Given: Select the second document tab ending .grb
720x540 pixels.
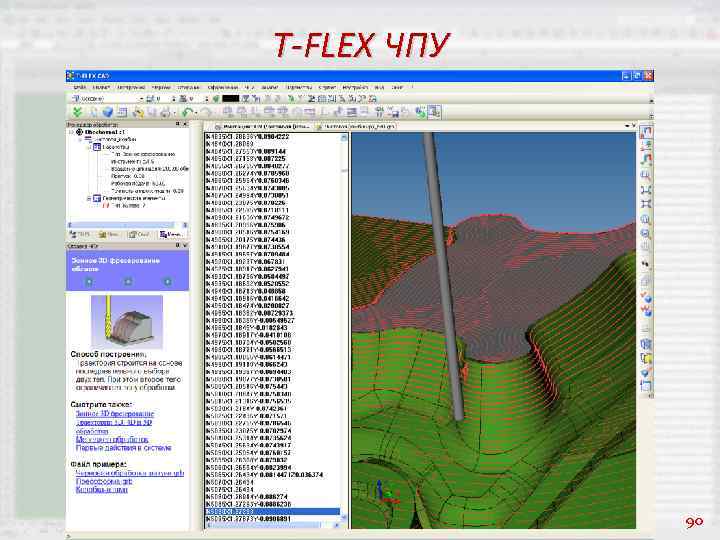Looking at the screenshot, I should tap(358, 126).
